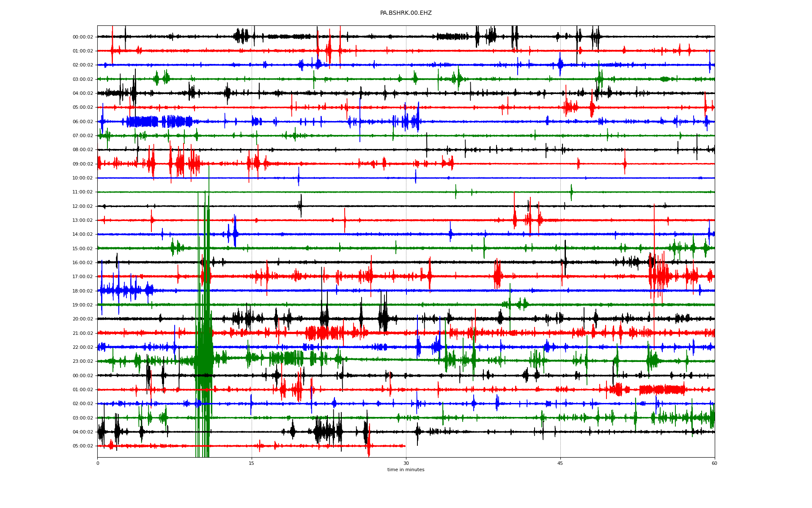Select the 20:00:02 trace label

82,319
